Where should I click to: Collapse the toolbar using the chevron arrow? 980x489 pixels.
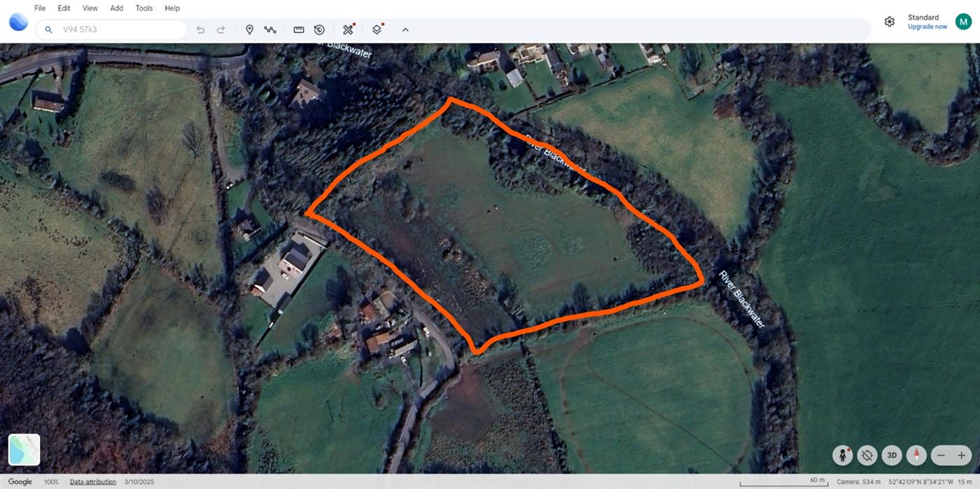(405, 29)
